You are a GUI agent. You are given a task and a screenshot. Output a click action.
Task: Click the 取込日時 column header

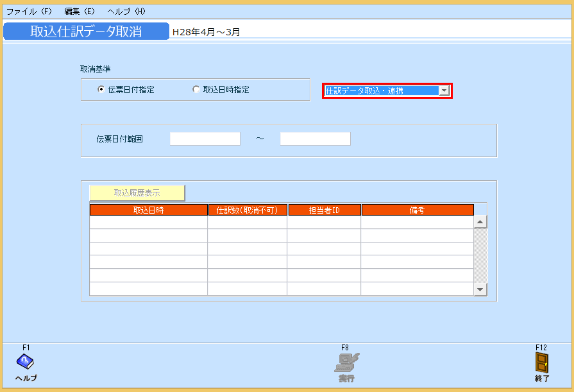click(149, 209)
